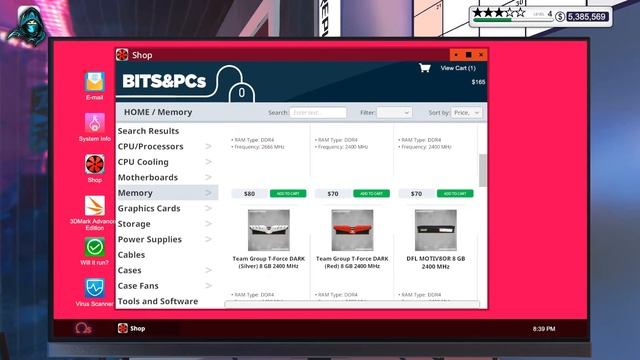
Task: Add the $80 memory to cart
Action: tap(288, 193)
